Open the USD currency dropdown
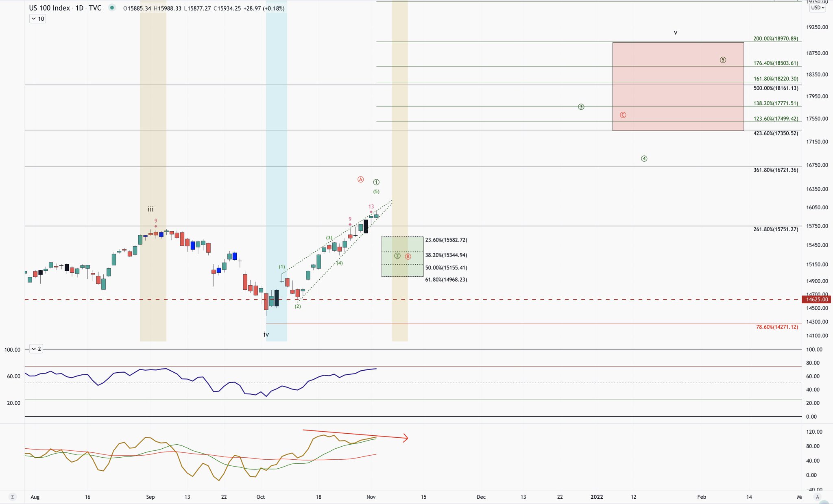The image size is (833, 504). [818, 8]
